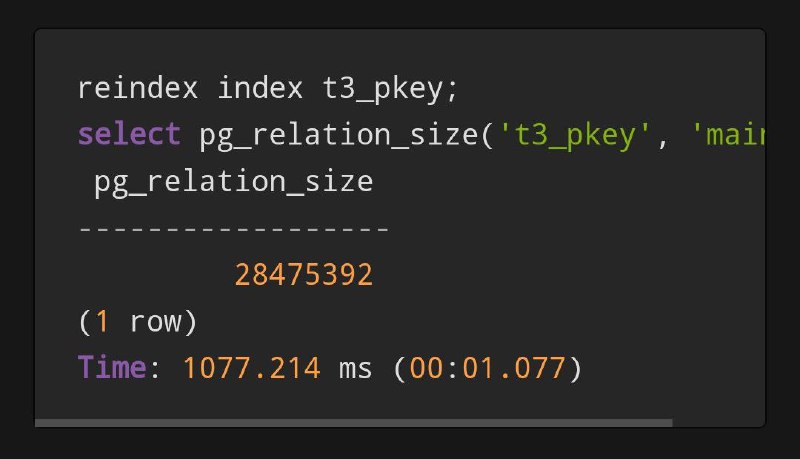Click 't3_pkey;' in the reindex statement

pos(390,90)
